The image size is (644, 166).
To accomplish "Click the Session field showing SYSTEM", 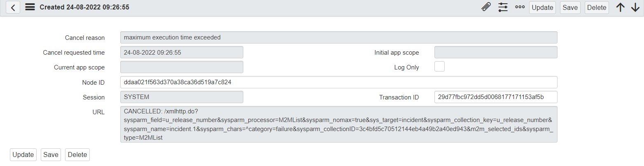I will [x=182, y=97].
